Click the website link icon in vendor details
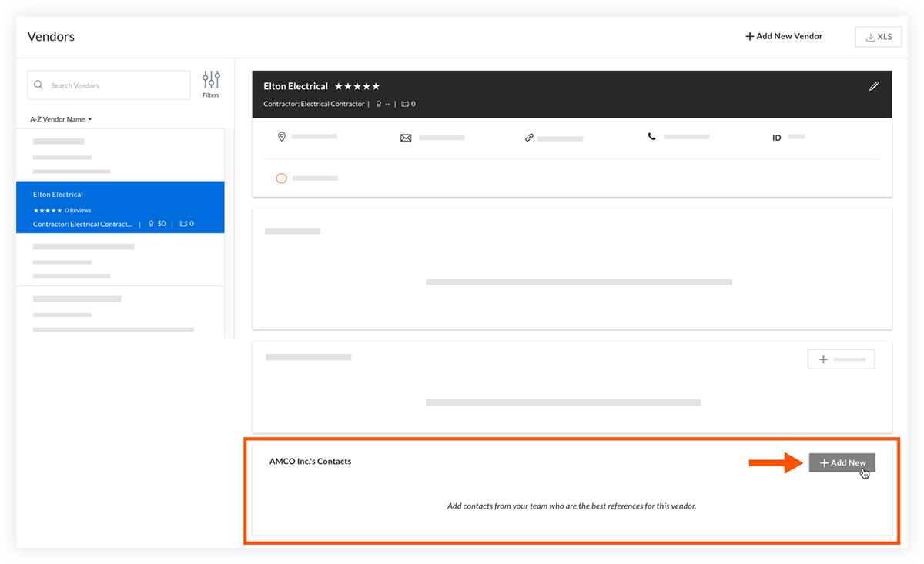This screenshot has width=924, height=564. (x=529, y=136)
